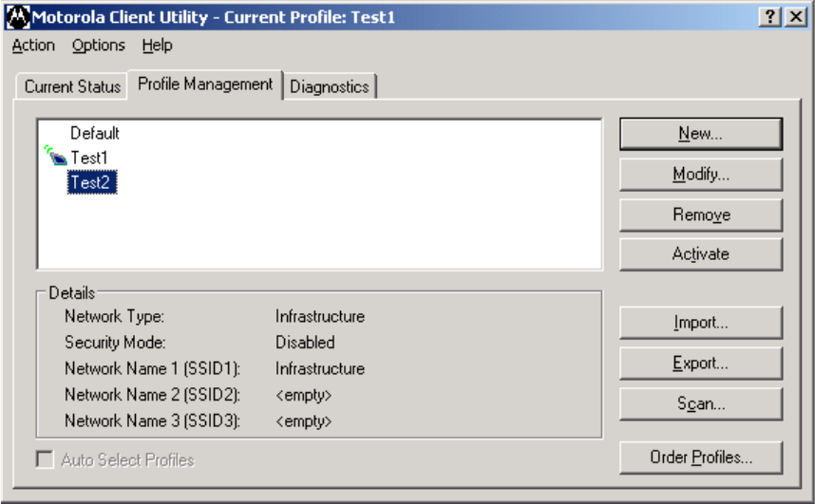Click the Network Name 1 (SSID1) label

click(x=152, y=368)
